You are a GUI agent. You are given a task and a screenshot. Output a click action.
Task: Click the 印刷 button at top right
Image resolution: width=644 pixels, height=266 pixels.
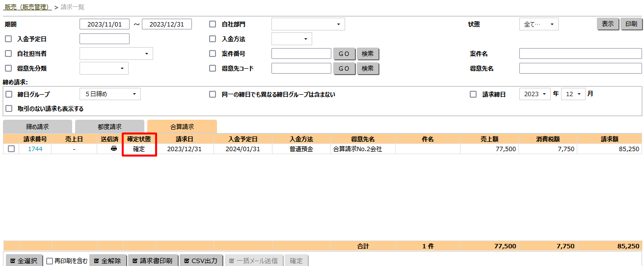click(x=631, y=24)
